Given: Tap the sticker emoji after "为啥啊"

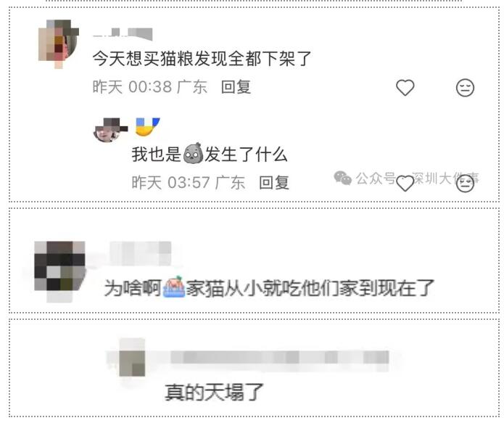Looking at the screenshot, I should [x=174, y=287].
